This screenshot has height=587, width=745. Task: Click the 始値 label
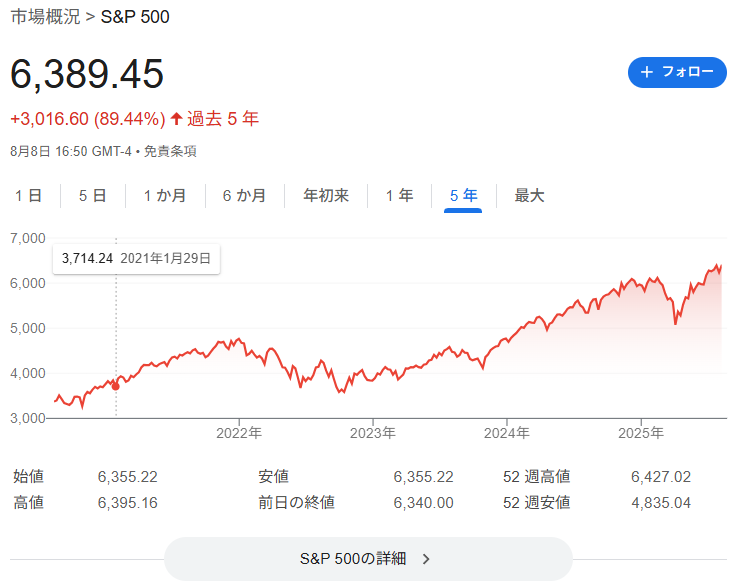[x=29, y=476]
